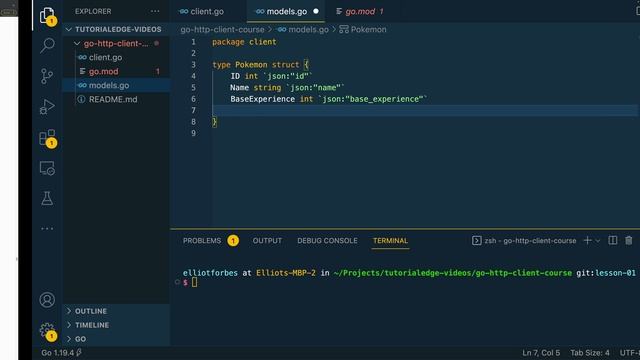Image resolution: width=640 pixels, height=360 pixels.
Task: Click the ID int field line
Action: click(x=271, y=76)
